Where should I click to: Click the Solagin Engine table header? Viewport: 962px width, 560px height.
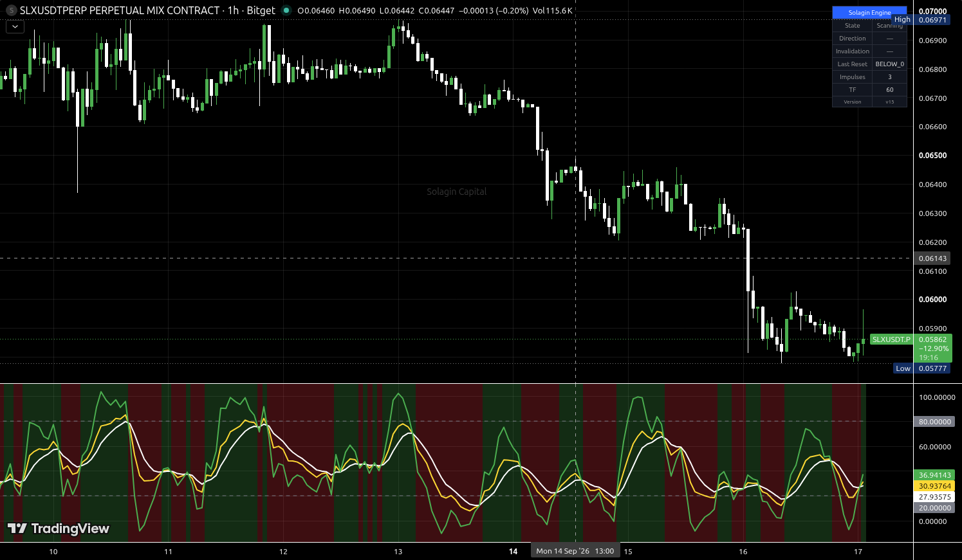[869, 12]
